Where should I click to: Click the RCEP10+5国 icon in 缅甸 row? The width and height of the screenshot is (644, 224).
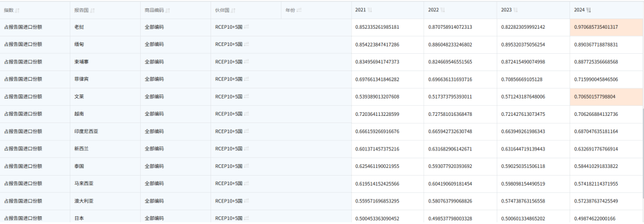(246, 44)
